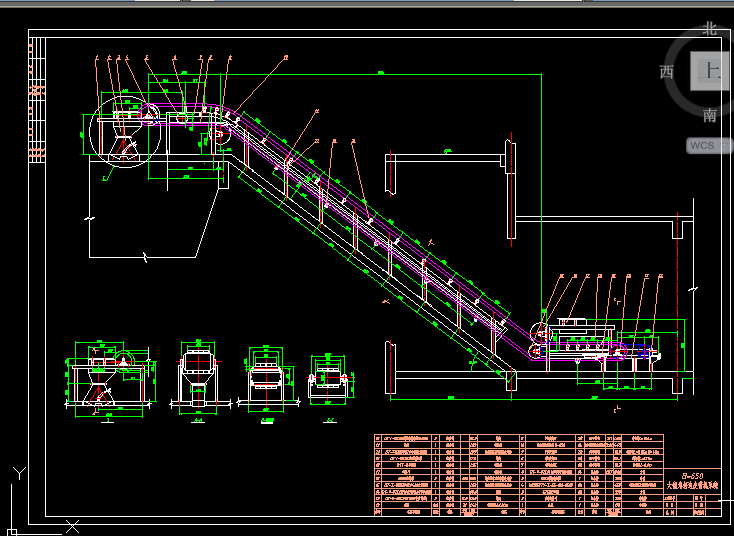Image resolution: width=734 pixels, height=536 pixels.
Task: Select the UCS origin square icon
Action: coord(12,532)
